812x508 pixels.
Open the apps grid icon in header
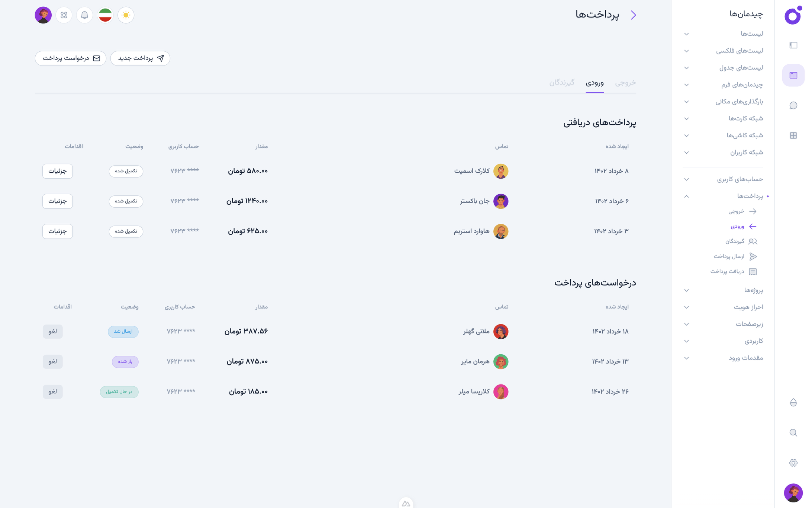(64, 15)
